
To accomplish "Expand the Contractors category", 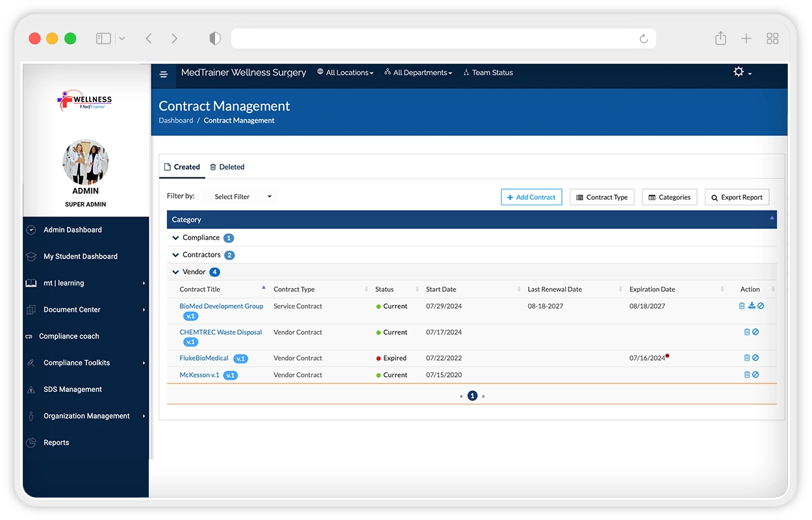I will tap(175, 255).
